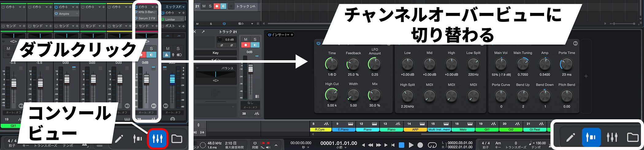This screenshot has height=150, width=644.
Task: Click the blue Stop button in transport
Action: coord(401,145)
